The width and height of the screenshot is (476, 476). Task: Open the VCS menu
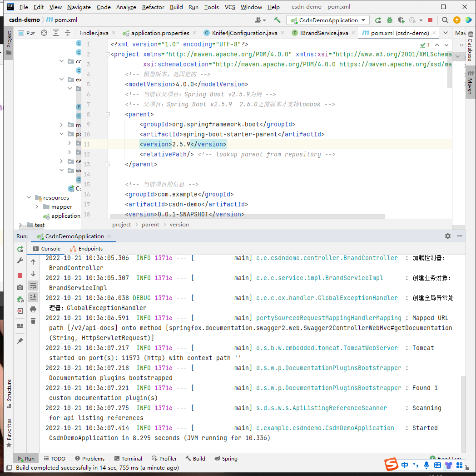(x=230, y=7)
